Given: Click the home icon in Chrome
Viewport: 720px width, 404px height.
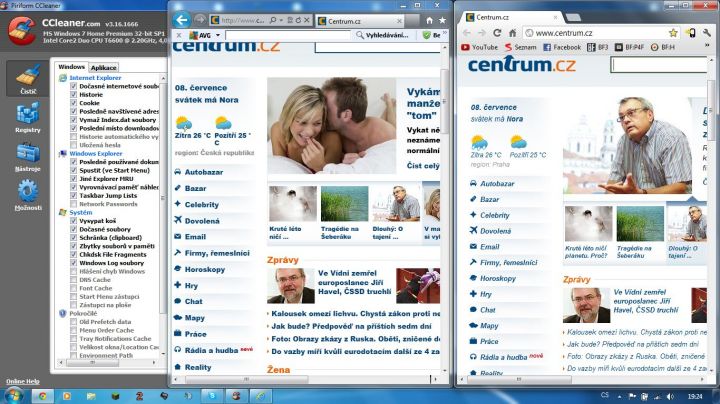Looking at the screenshot, I should point(512,33).
